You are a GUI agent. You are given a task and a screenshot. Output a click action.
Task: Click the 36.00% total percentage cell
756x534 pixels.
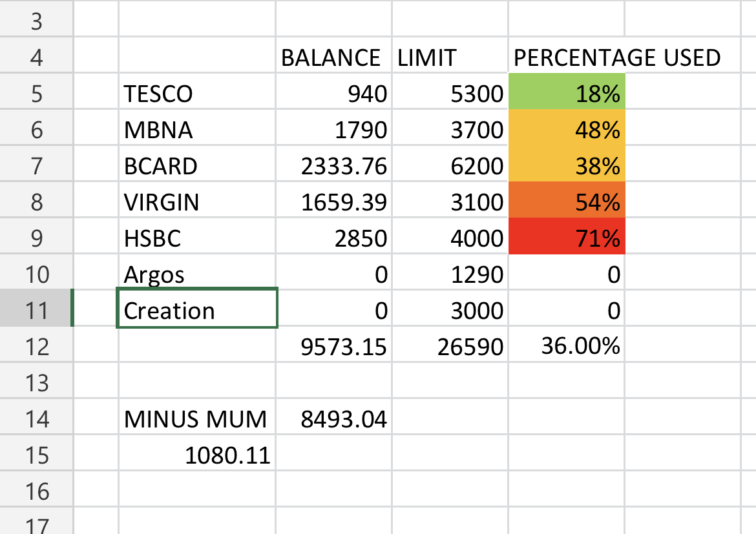[x=567, y=345]
